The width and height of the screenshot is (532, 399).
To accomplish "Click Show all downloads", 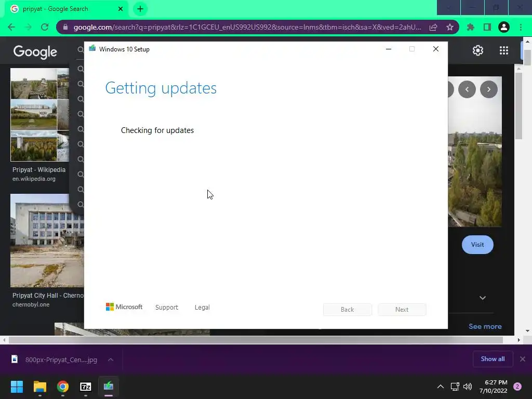I will click(493, 359).
